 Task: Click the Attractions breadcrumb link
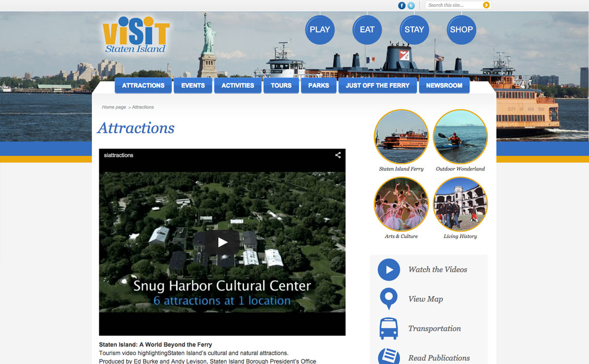point(143,107)
